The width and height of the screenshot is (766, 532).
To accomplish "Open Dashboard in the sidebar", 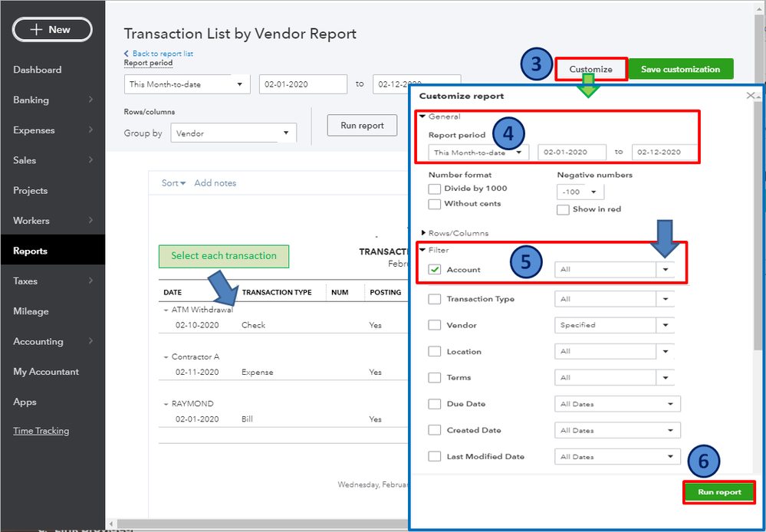I will pyautogui.click(x=37, y=70).
